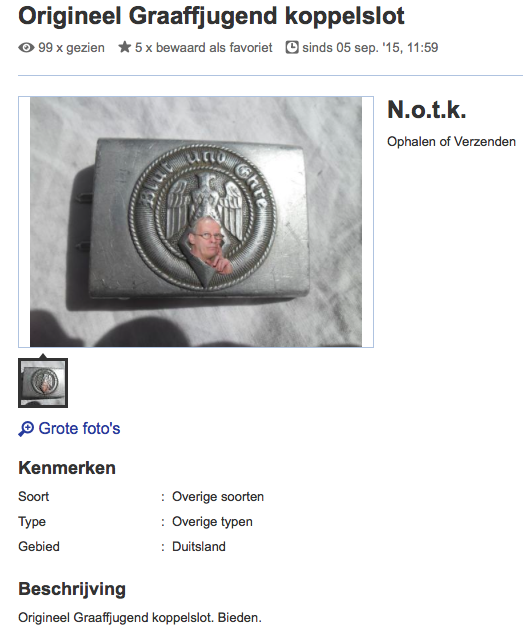Screen dimensions: 523x629
Task: Click the description text ending in Bieden
Action: [140, 618]
